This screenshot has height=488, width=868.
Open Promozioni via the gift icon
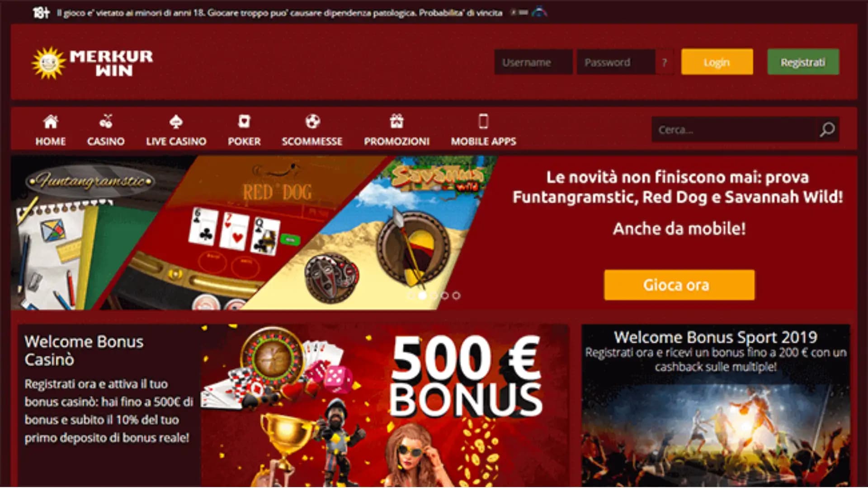(x=396, y=121)
